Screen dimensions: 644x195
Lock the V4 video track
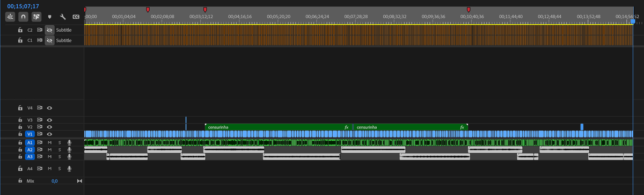(x=20, y=108)
